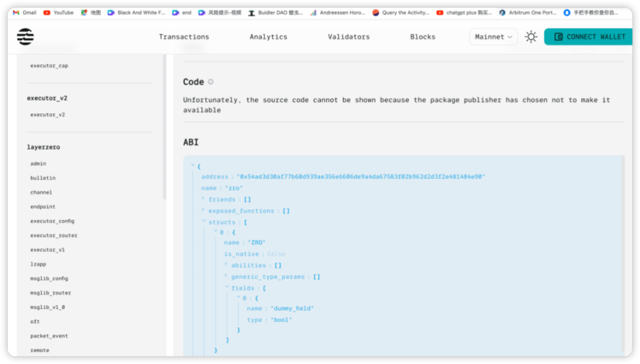The height and width of the screenshot is (364, 640).
Task: Click the Connect Wallet button
Action: pos(589,37)
